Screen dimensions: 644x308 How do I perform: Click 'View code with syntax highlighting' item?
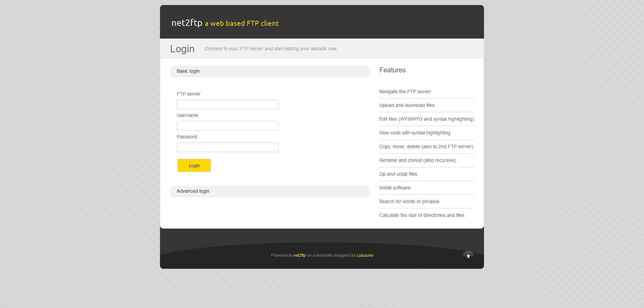415,133
